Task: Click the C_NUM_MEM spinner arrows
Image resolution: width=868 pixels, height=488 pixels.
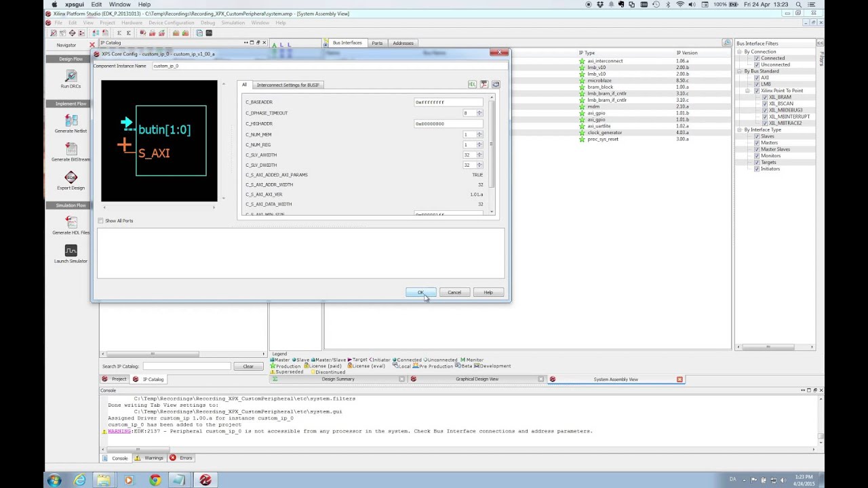Action: [479, 134]
